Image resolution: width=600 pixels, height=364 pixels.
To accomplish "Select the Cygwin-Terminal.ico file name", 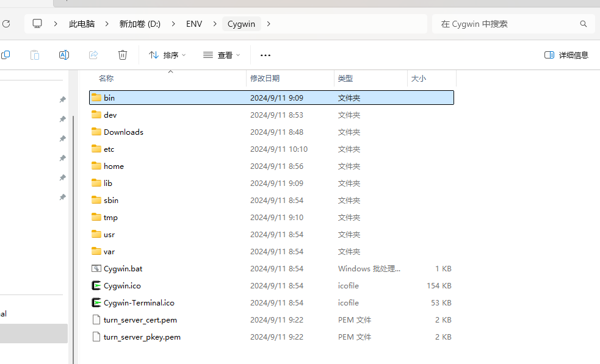I will [x=139, y=302].
